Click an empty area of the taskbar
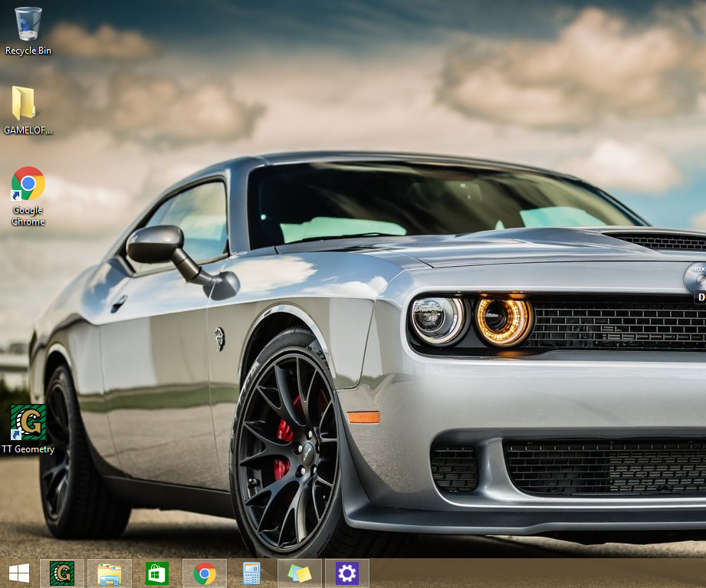Screen dimensions: 706x588 (x=498, y=573)
